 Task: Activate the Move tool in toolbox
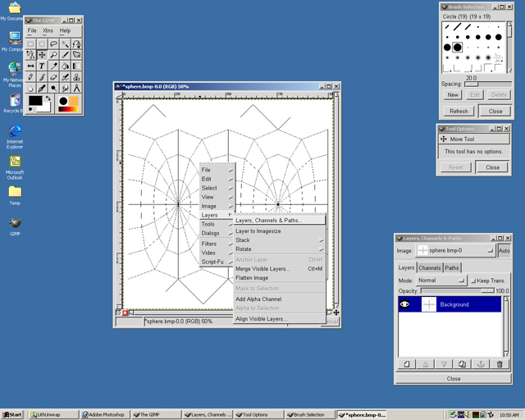coord(42,55)
